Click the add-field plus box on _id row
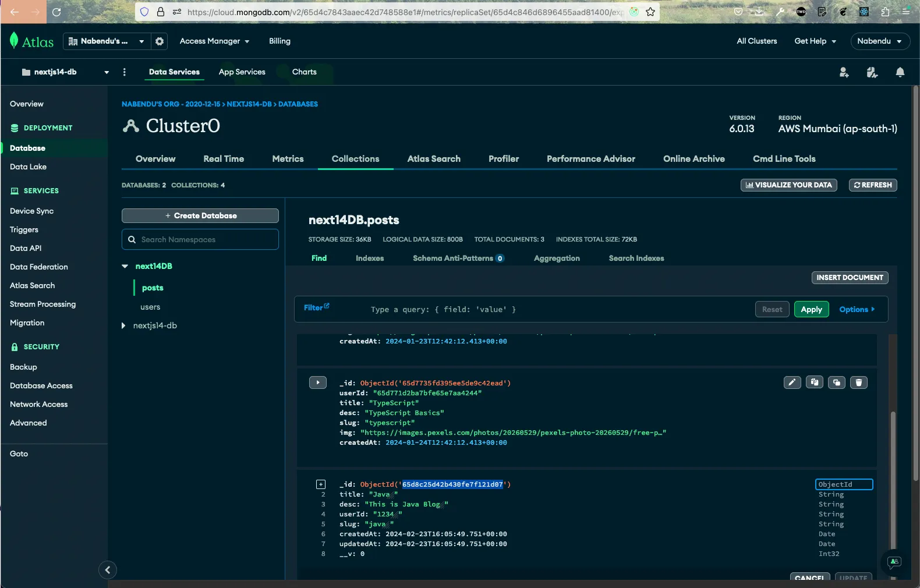This screenshot has width=920, height=588. tap(321, 484)
